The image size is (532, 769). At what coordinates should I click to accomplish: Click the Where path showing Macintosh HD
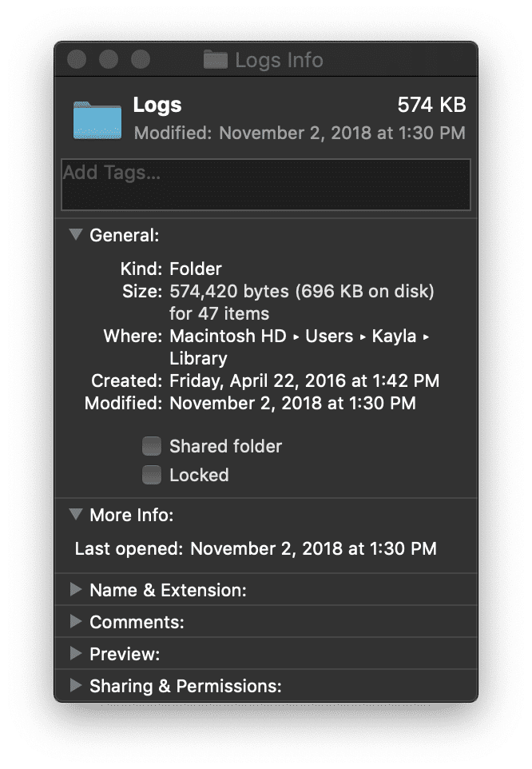[x=228, y=336]
